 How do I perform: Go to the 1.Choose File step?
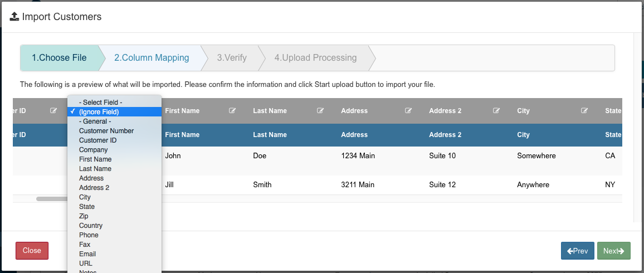coord(59,58)
